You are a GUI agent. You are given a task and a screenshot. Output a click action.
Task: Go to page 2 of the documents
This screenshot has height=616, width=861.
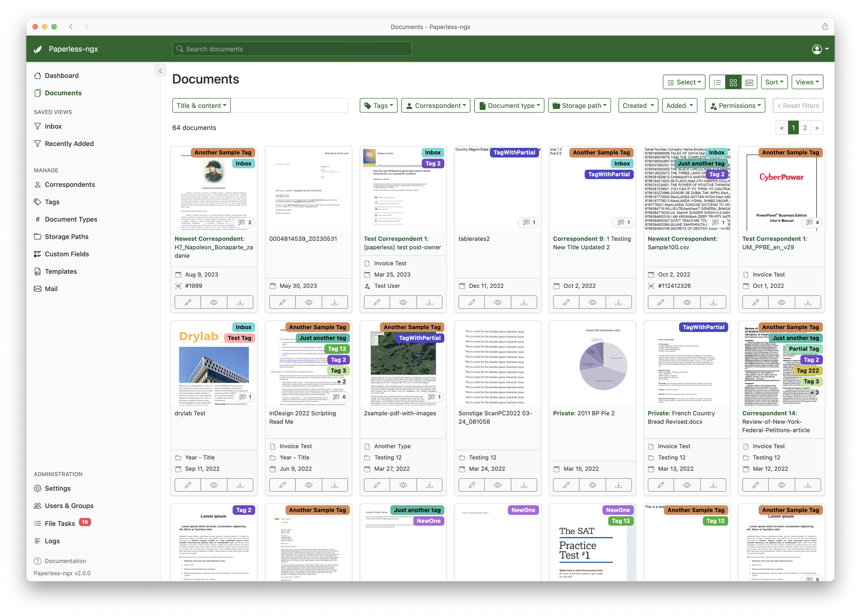[805, 128]
